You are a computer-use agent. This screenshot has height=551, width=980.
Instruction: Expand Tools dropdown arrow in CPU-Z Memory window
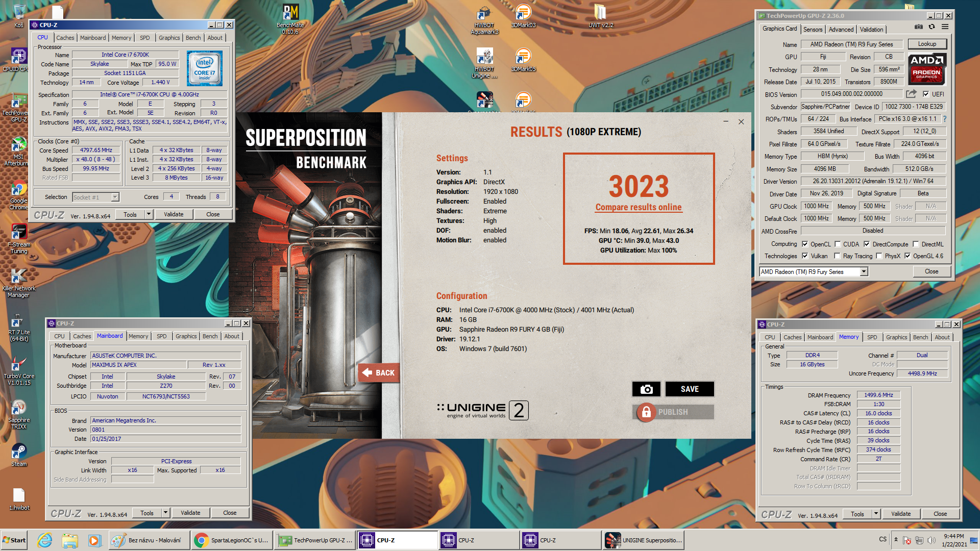[876, 514]
